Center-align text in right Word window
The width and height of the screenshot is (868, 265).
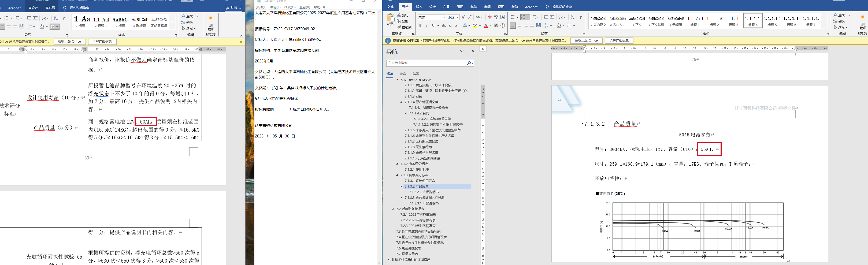click(x=519, y=26)
